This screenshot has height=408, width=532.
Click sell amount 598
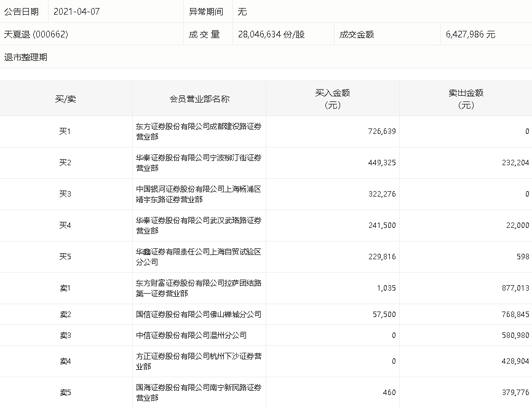coord(523,256)
